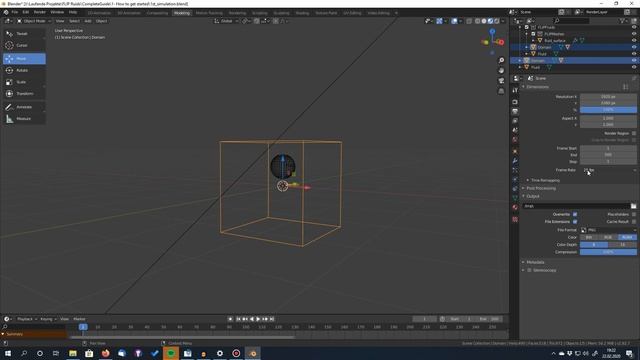Image resolution: width=640 pixels, height=360 pixels.
Task: Select the Cursor tool
Action: (x=24, y=45)
